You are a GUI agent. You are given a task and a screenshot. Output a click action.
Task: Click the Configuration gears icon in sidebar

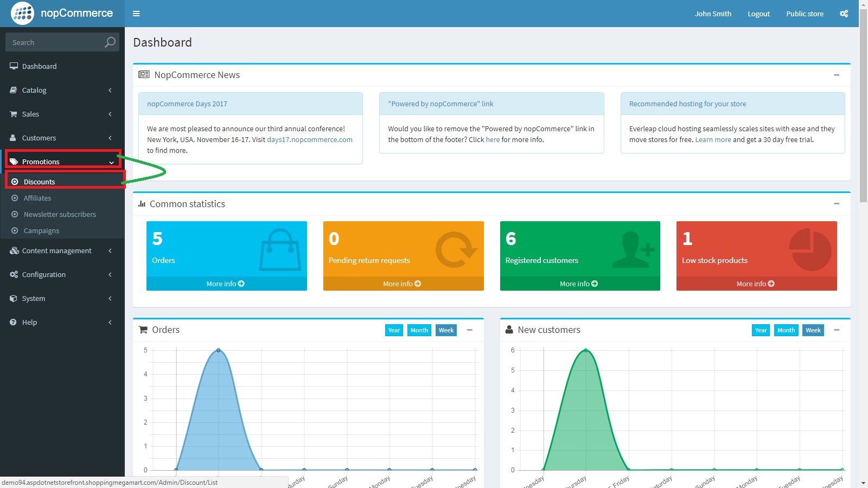click(14, 274)
